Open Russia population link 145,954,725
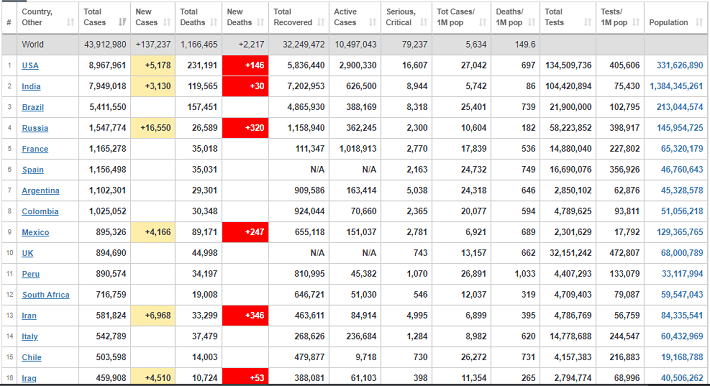Image resolution: width=710 pixels, height=386 pixels. coord(680,128)
